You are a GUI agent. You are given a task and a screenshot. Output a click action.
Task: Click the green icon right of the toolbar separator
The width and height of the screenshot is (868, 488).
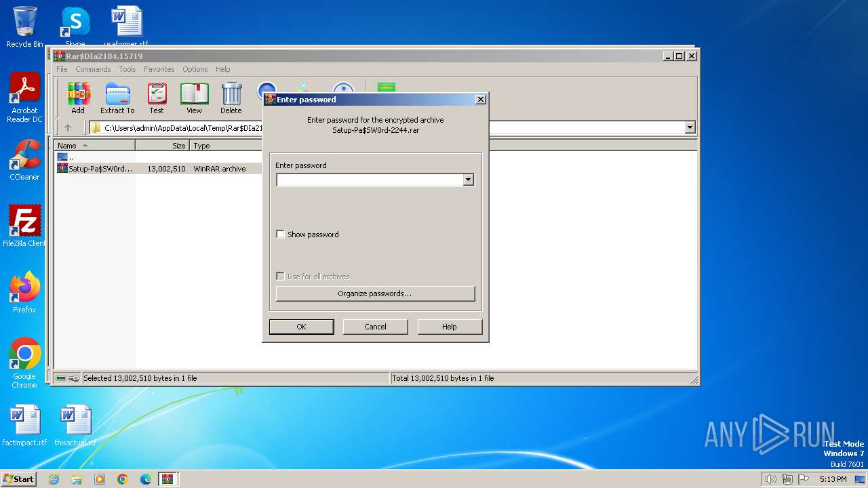pos(386,87)
